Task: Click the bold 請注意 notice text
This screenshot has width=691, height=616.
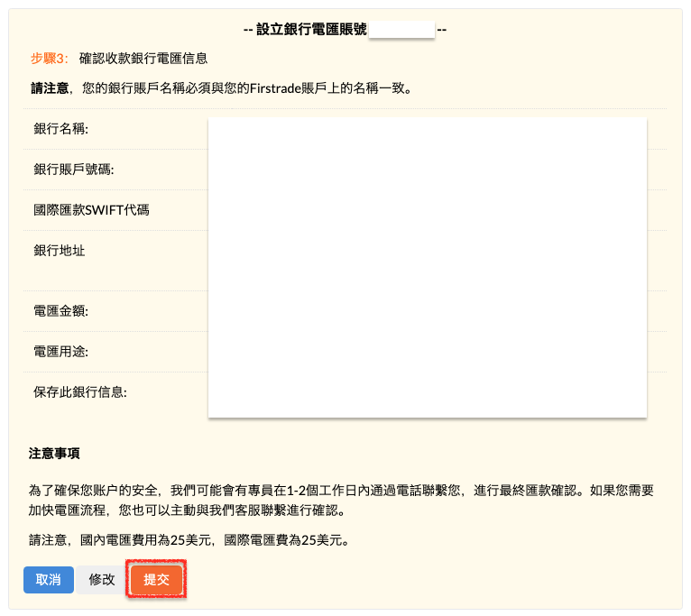Action: 49,89
